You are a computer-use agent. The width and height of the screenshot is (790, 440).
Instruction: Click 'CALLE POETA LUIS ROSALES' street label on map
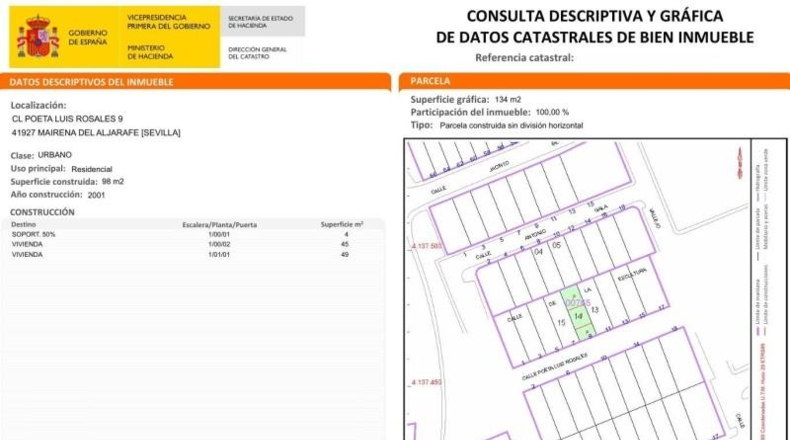point(554,366)
